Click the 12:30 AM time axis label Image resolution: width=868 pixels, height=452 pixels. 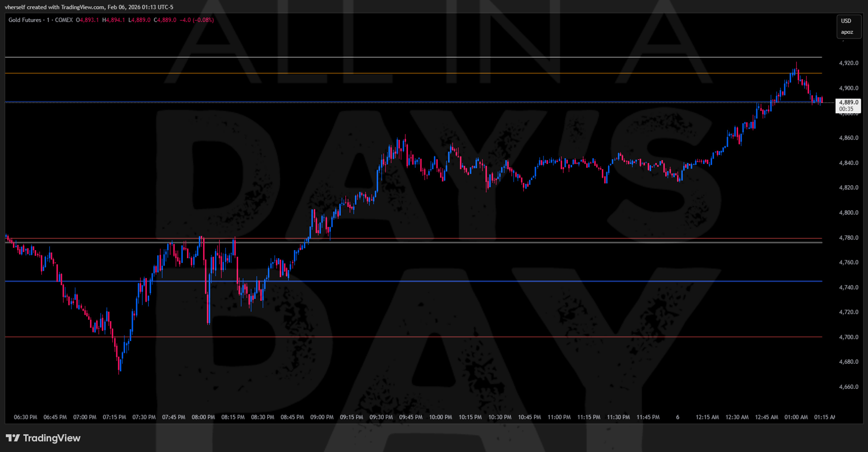pyautogui.click(x=737, y=417)
